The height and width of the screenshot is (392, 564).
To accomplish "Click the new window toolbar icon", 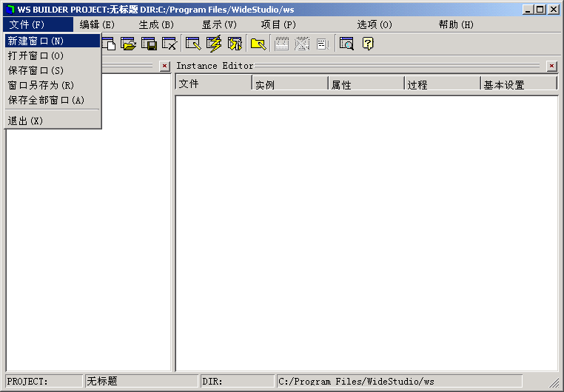I will click(109, 44).
